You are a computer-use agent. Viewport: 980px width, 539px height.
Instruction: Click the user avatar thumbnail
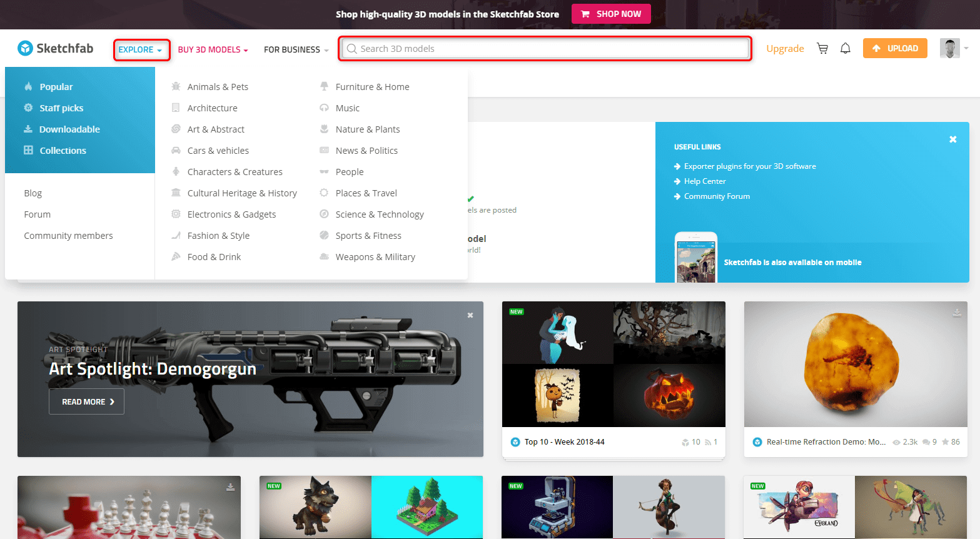tap(949, 48)
